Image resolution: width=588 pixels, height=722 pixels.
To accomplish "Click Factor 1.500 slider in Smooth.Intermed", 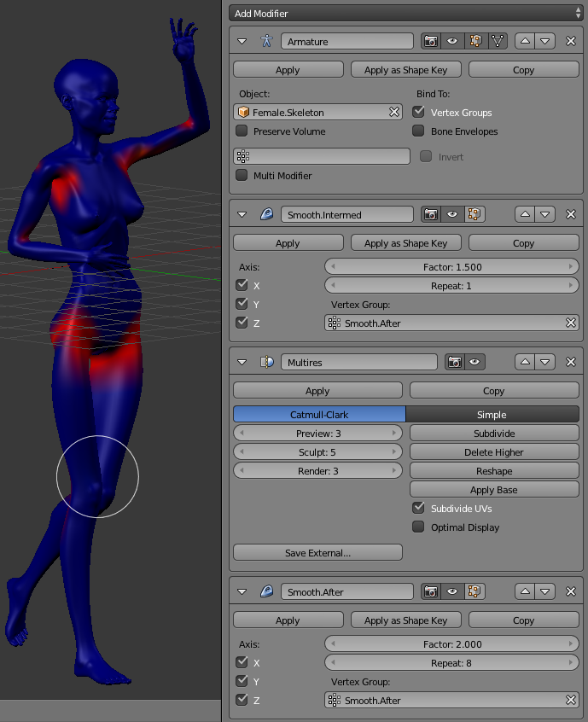I will coord(451,266).
